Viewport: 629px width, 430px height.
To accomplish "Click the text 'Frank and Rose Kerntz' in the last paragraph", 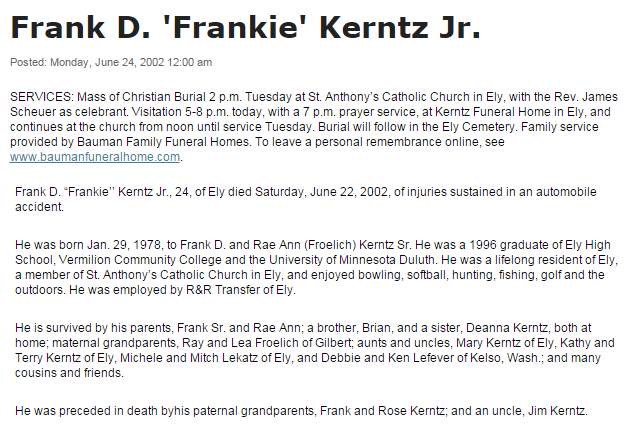I will (x=382, y=411).
